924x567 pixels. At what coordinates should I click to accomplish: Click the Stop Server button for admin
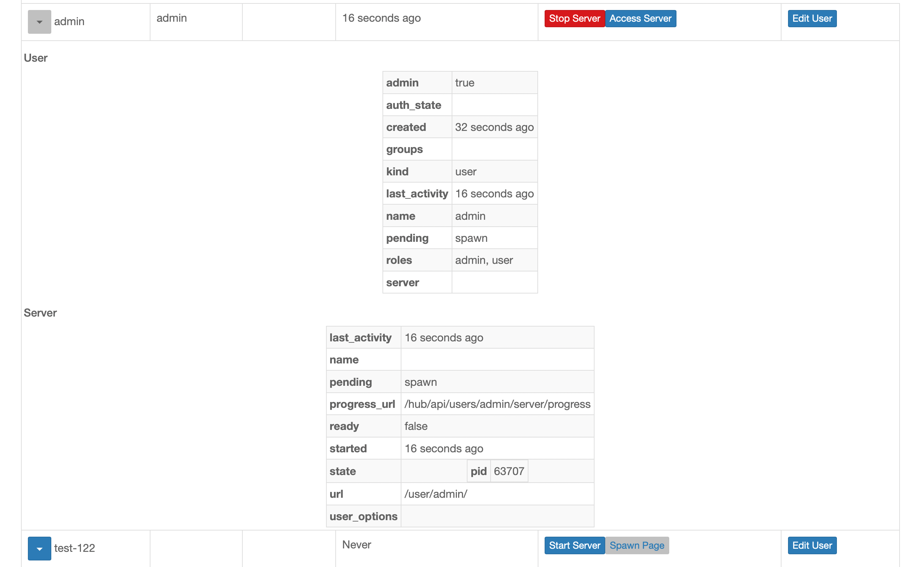click(x=574, y=19)
